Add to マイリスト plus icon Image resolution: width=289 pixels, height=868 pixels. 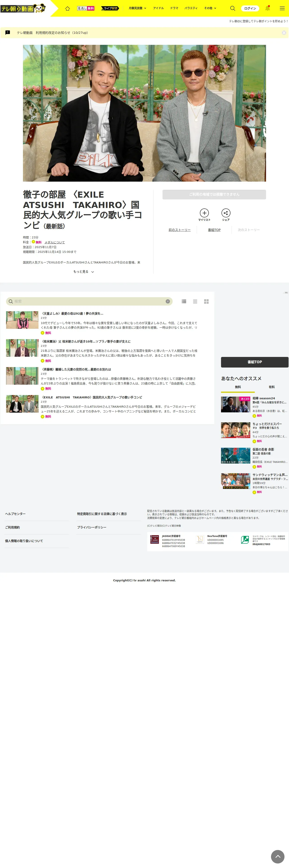point(204,213)
